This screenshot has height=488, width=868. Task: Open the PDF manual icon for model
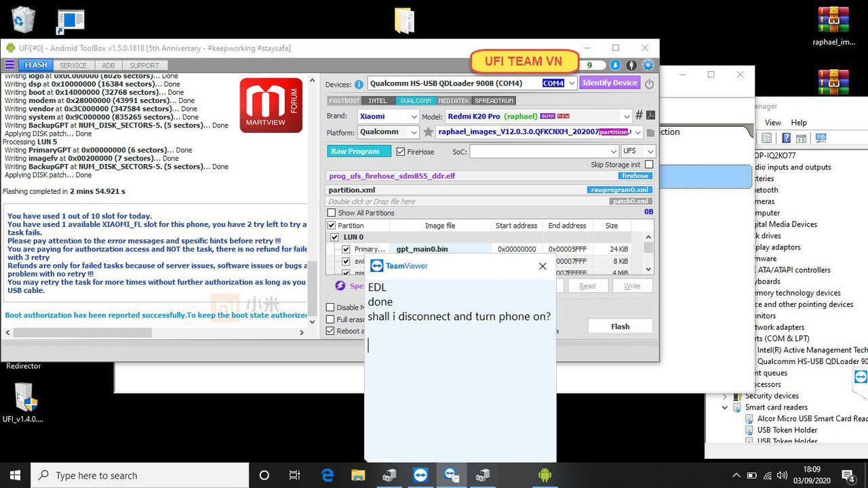tap(650, 115)
